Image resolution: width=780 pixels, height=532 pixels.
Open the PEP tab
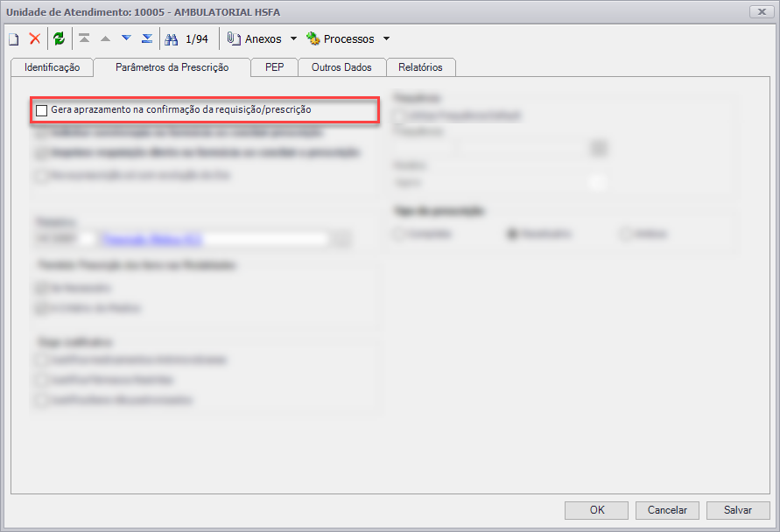pyautogui.click(x=275, y=67)
